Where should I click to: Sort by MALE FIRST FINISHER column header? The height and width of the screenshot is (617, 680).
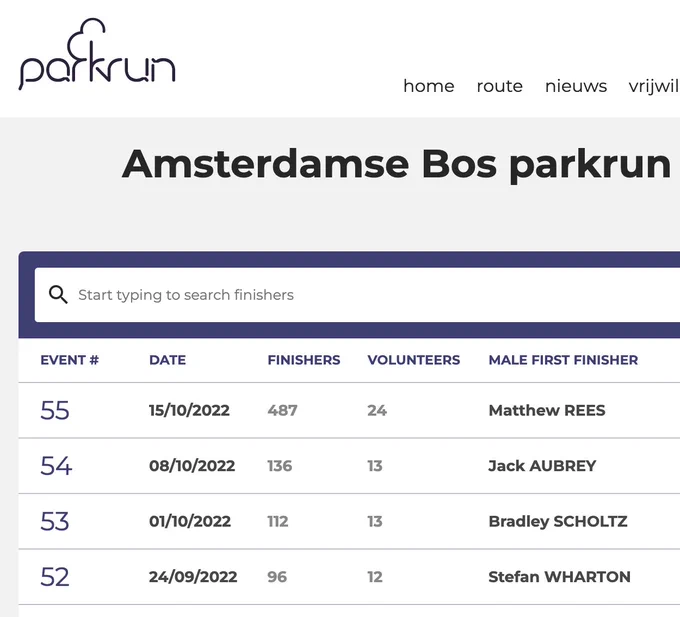[563, 360]
